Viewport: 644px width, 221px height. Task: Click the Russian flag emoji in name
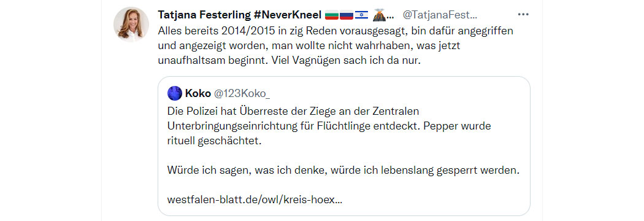pos(347,15)
